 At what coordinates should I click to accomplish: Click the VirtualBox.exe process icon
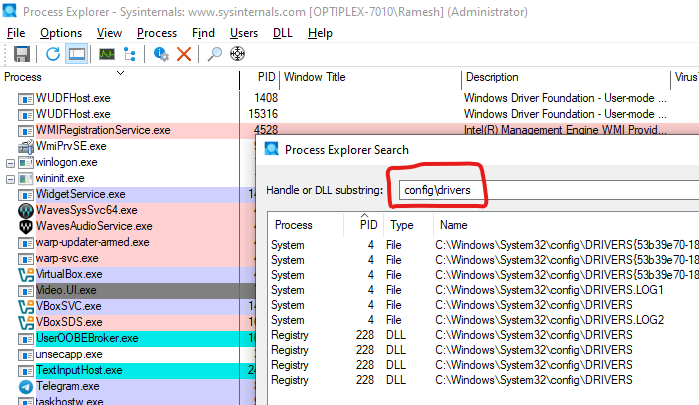coord(26,275)
